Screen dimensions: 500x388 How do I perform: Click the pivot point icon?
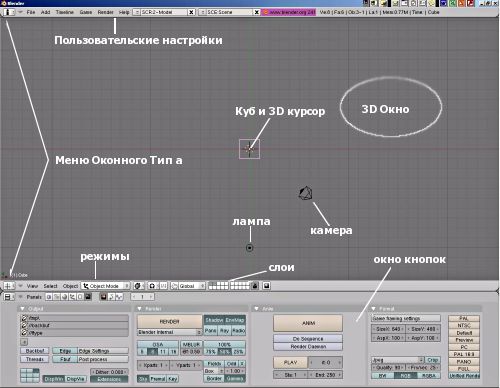(x=152, y=286)
